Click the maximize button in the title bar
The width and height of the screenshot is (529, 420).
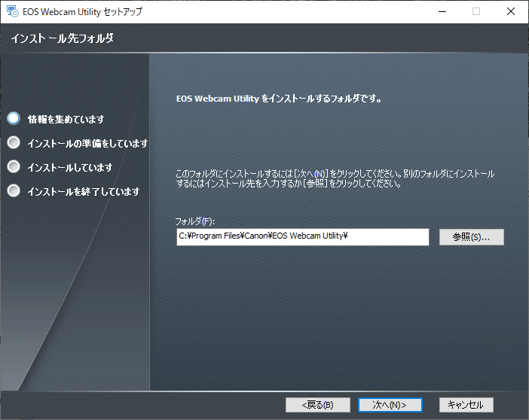click(x=476, y=11)
